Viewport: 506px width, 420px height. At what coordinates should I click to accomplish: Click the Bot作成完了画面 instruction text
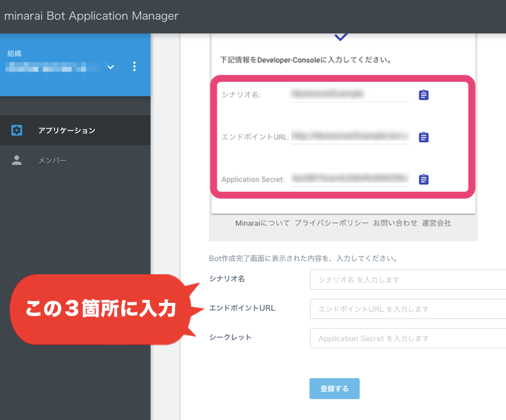tap(303, 258)
